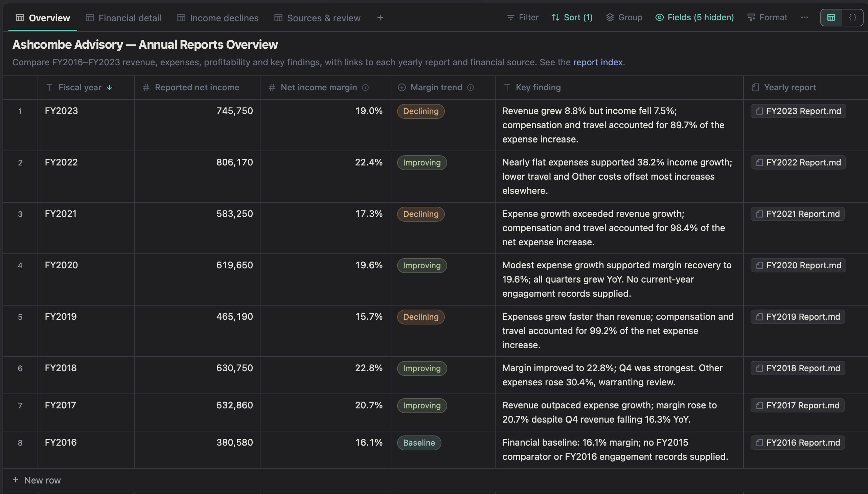This screenshot has height=494, width=868.
Task: Switch to table view mode
Action: pos(831,17)
